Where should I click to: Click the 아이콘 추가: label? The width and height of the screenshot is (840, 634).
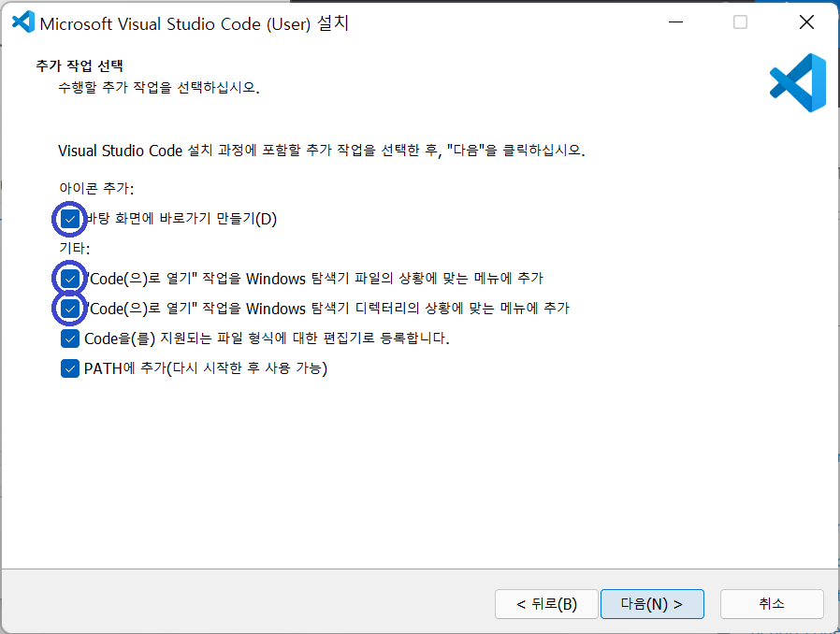pyautogui.click(x=96, y=189)
